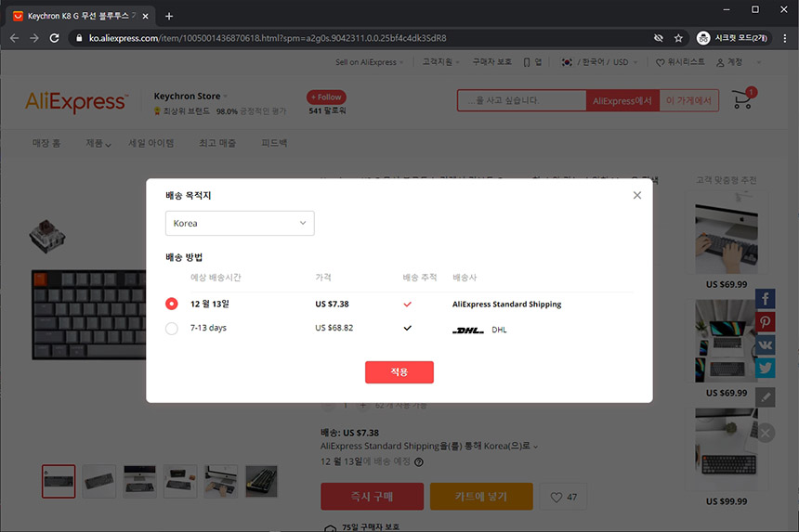Screen dimensions: 799x532
Task: Click the DHL carrier logo
Action: coord(468,330)
